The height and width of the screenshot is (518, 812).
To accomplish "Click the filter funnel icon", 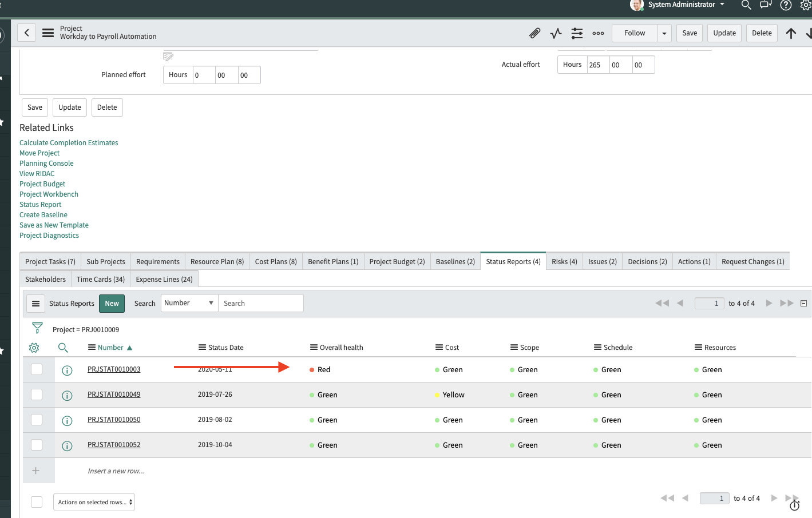I will coord(37,328).
